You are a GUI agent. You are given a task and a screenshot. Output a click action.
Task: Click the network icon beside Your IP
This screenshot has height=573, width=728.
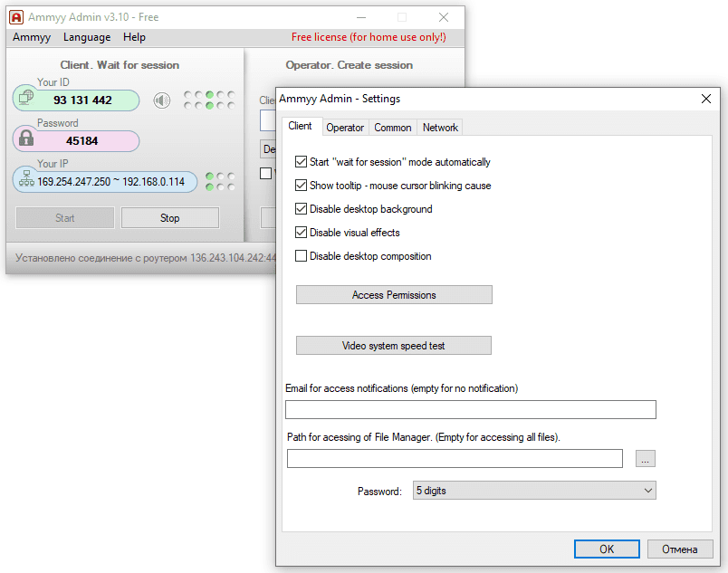click(26, 178)
